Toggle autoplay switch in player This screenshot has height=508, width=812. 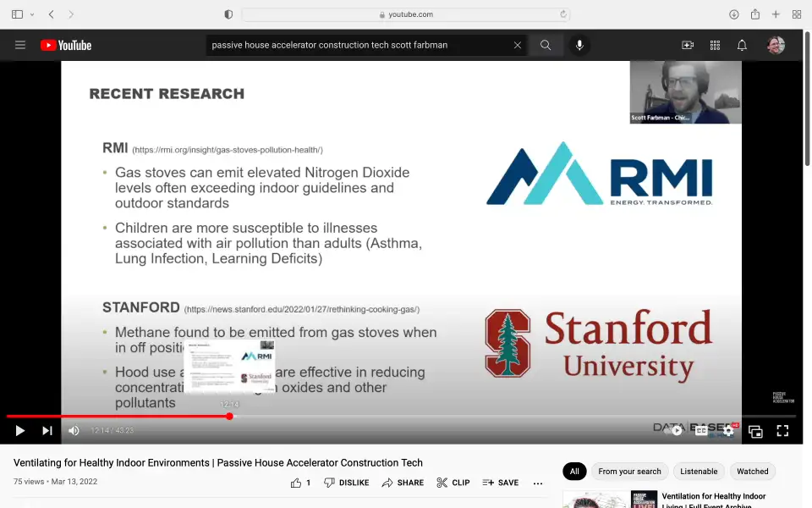tap(675, 430)
